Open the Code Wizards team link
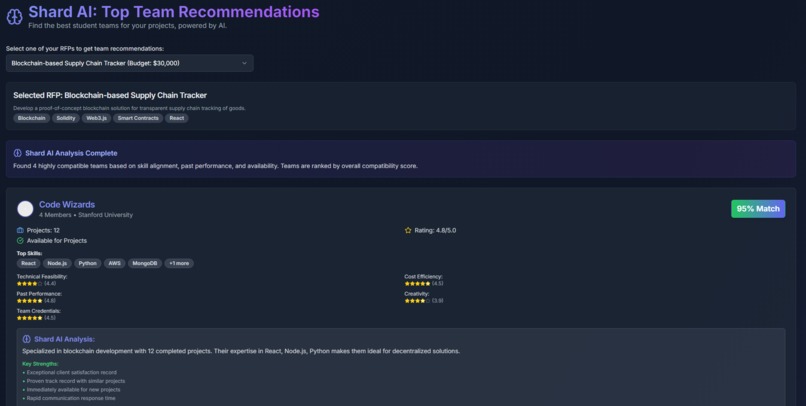The image size is (806, 406). click(67, 205)
